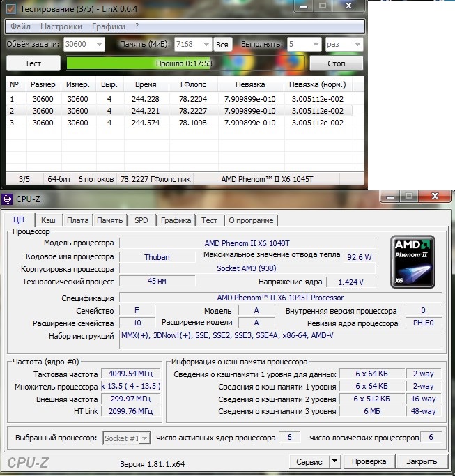Minimize the LinX window

tap(304, 6)
